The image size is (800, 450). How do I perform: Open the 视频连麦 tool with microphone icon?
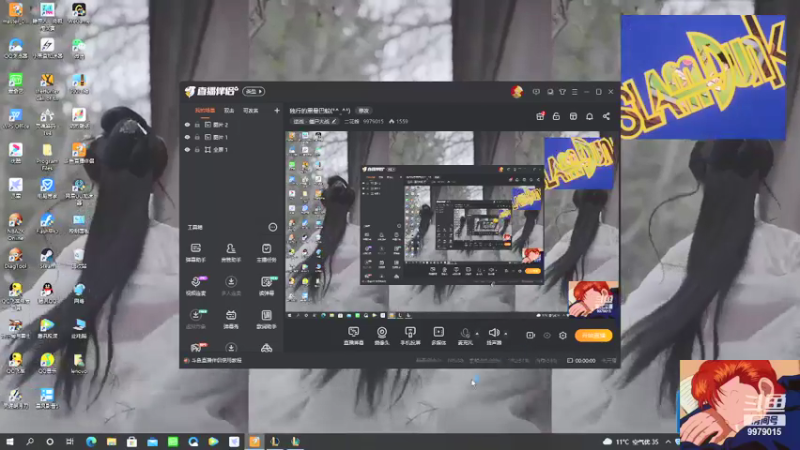click(x=196, y=286)
